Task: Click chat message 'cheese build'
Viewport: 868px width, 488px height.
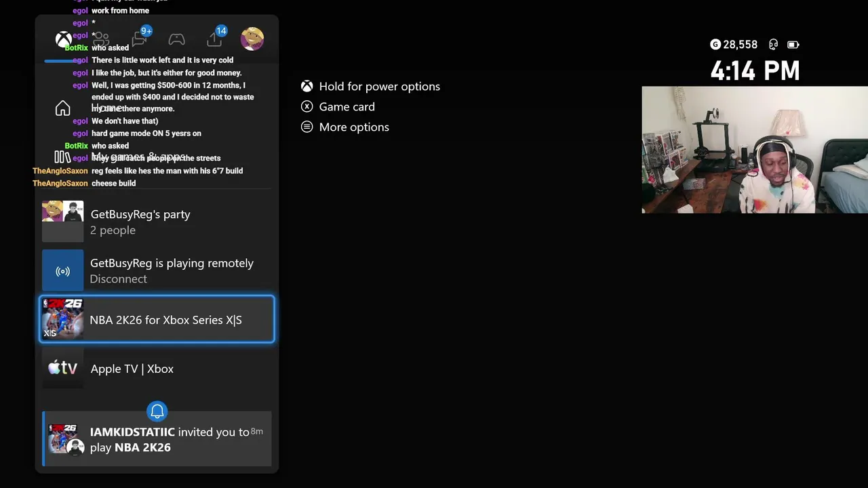Action: (x=113, y=183)
